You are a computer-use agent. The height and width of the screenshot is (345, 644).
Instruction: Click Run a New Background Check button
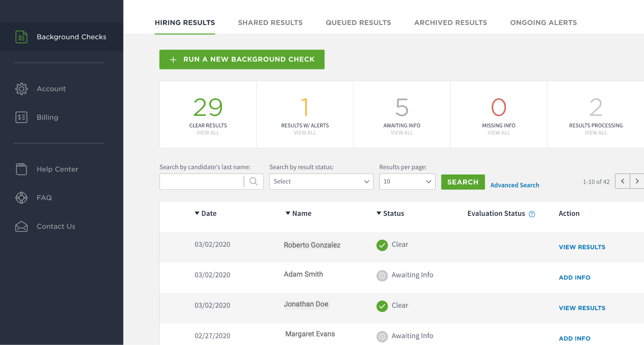(242, 59)
